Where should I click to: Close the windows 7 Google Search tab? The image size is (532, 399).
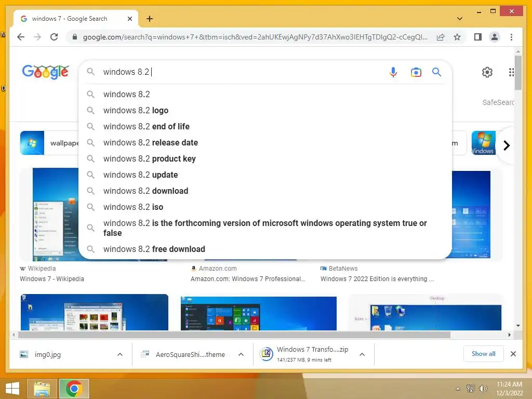click(129, 19)
